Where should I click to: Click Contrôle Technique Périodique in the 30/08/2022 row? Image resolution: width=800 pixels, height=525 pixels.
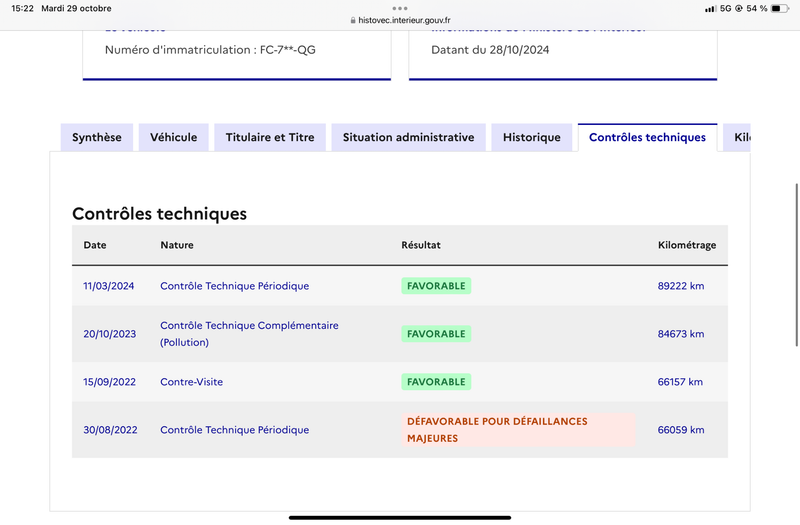(235, 430)
